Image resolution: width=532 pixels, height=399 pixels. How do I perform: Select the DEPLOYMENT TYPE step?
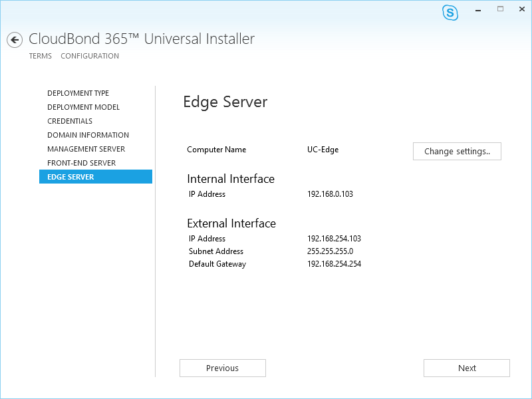click(x=78, y=93)
